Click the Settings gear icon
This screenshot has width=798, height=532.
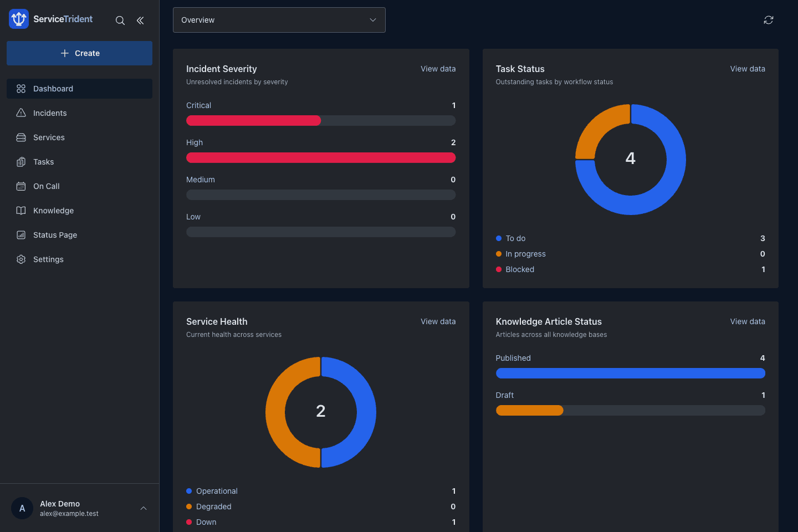click(x=21, y=259)
